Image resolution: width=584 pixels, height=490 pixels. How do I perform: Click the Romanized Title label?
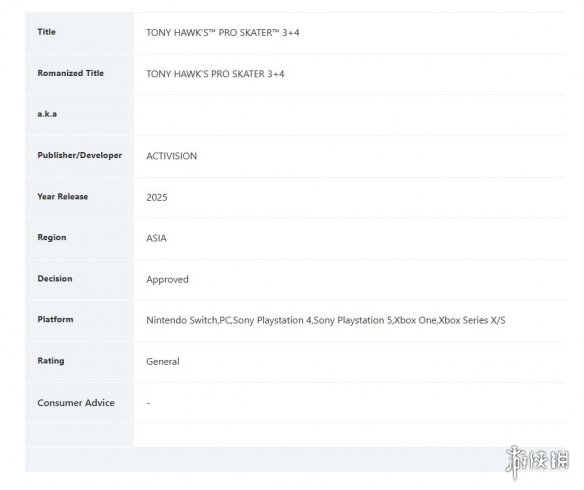click(x=70, y=73)
